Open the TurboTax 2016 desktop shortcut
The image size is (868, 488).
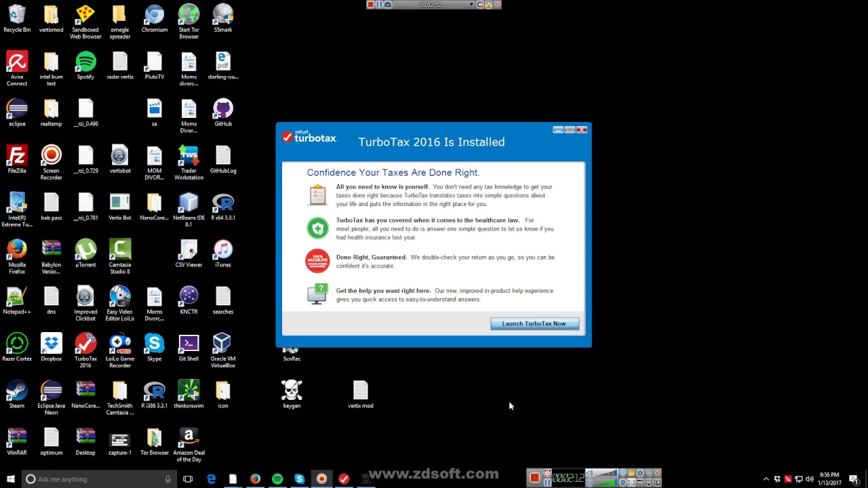[85, 350]
